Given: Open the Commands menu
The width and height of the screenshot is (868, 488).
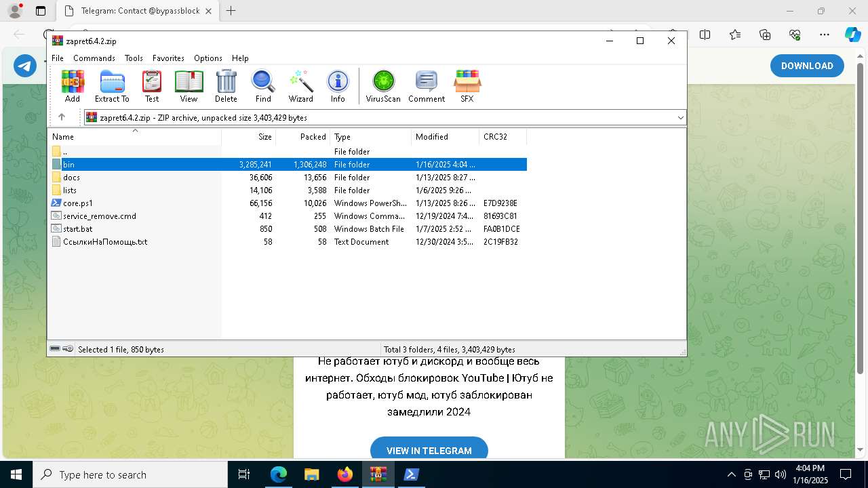Looking at the screenshot, I should (94, 58).
